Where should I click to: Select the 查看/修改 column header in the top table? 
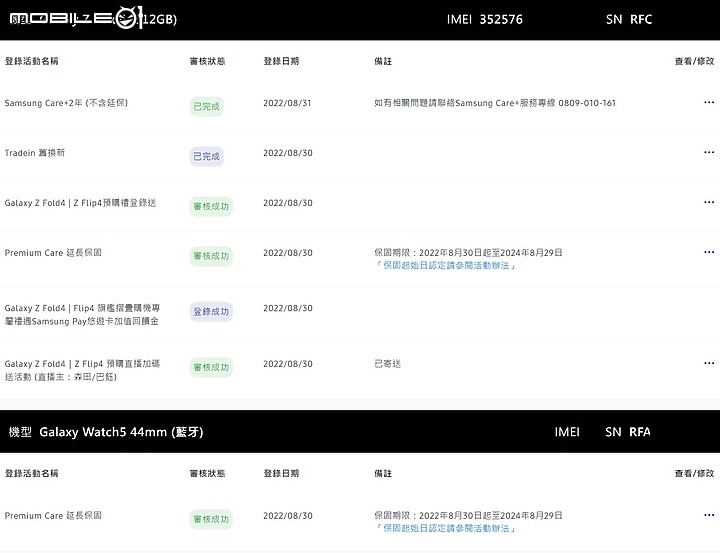point(694,61)
